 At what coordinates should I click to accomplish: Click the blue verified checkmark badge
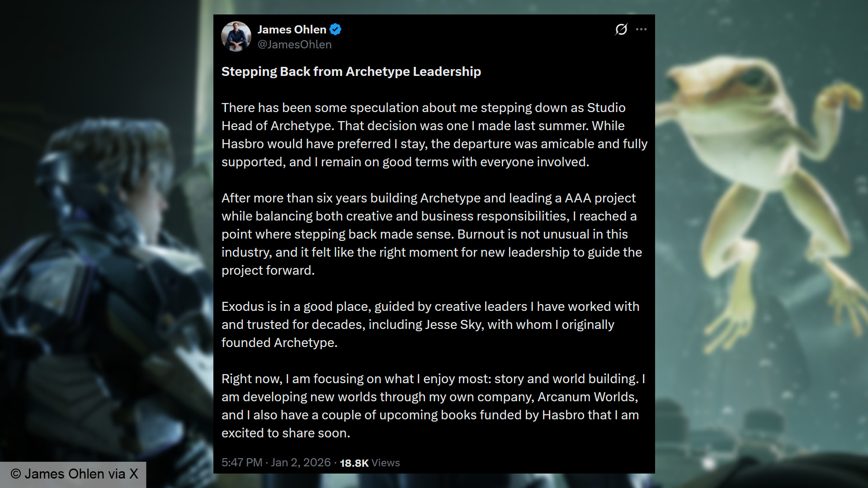coord(335,30)
